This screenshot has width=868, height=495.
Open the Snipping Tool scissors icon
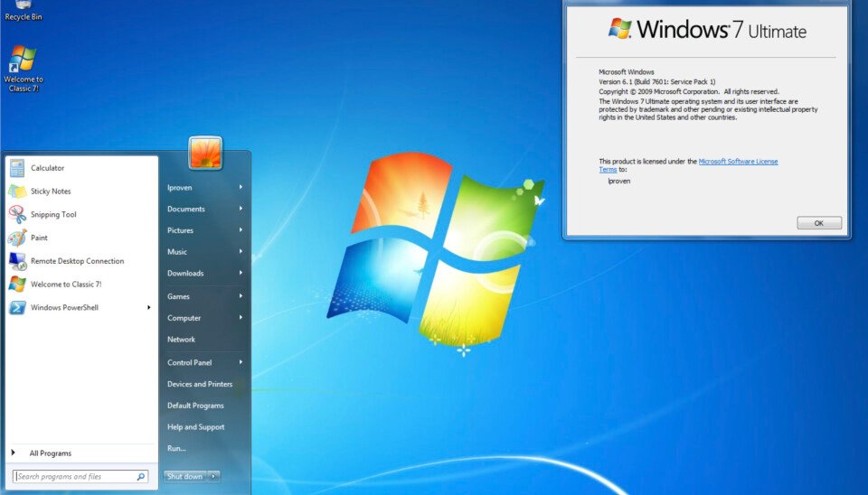click(17, 215)
